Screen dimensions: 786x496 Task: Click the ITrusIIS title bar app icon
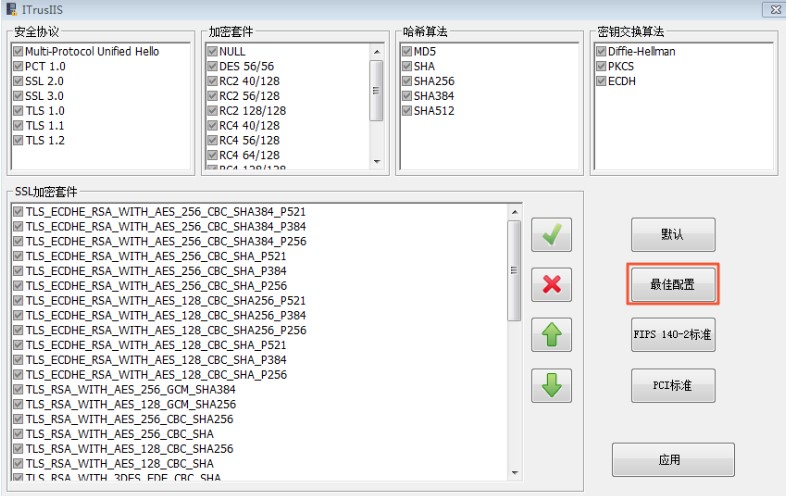(x=11, y=9)
